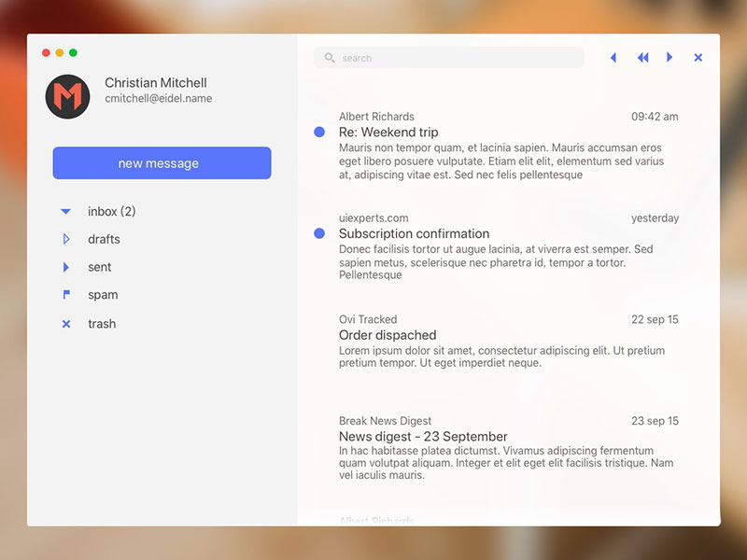Image resolution: width=747 pixels, height=560 pixels.
Task: Open the drafts folder
Action: pyautogui.click(x=104, y=240)
